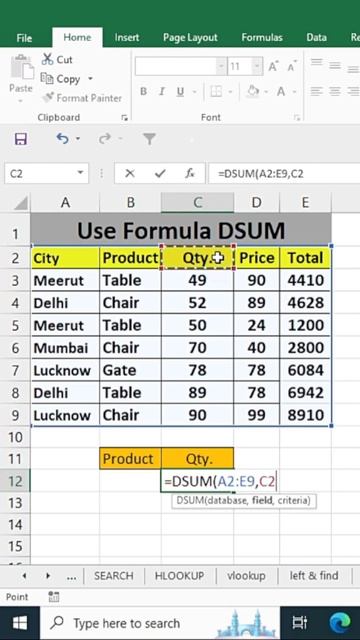
Task: Switch to the Insert tab
Action: (127, 38)
